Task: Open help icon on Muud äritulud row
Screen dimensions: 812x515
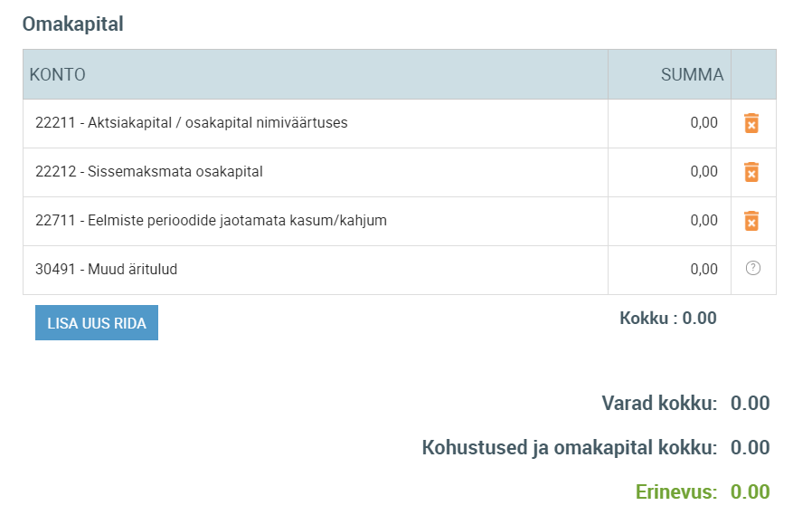Action: pos(752,269)
